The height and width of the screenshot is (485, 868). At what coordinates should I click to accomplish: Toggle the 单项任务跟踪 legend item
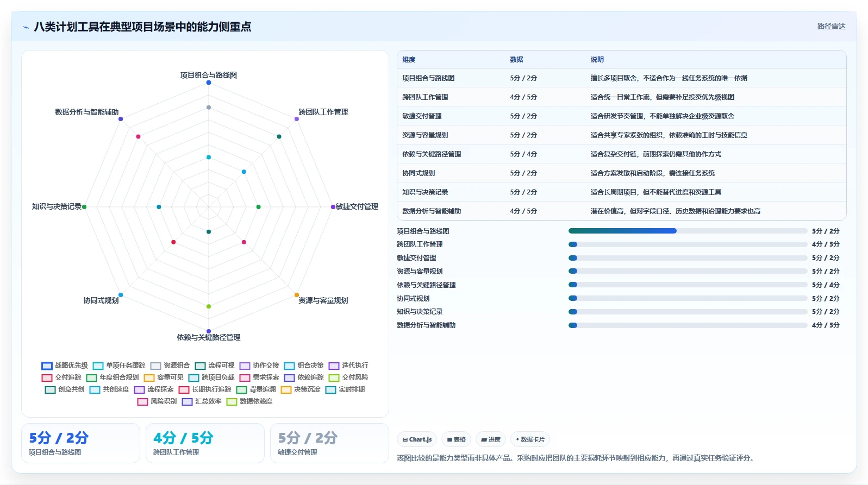click(x=119, y=366)
